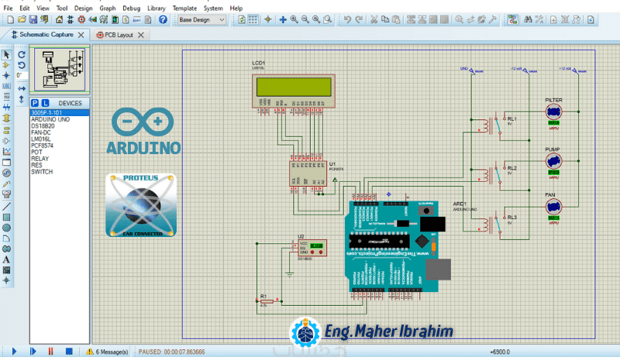Click the Undo arrow icon
Viewport: 620px width, 364px height.
click(347, 20)
